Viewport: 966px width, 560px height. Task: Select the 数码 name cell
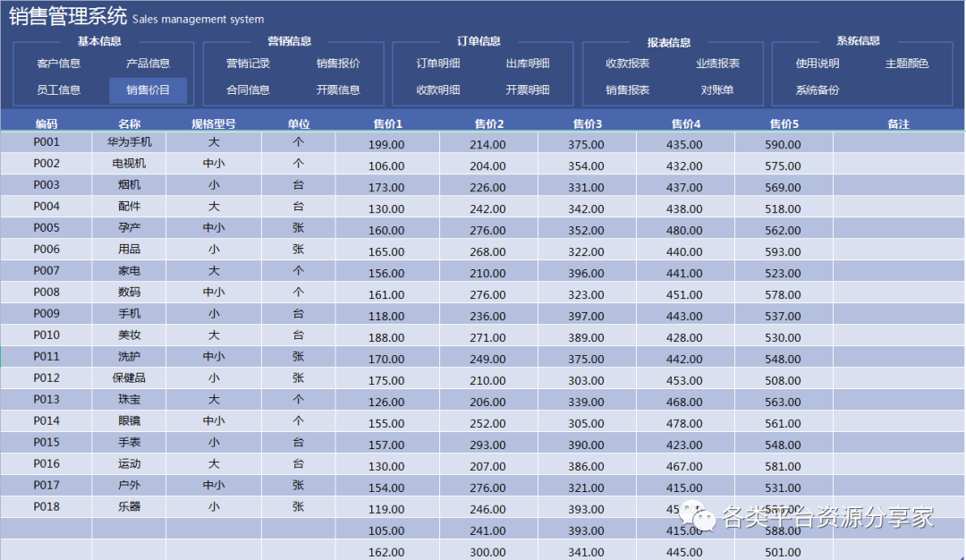point(130,292)
